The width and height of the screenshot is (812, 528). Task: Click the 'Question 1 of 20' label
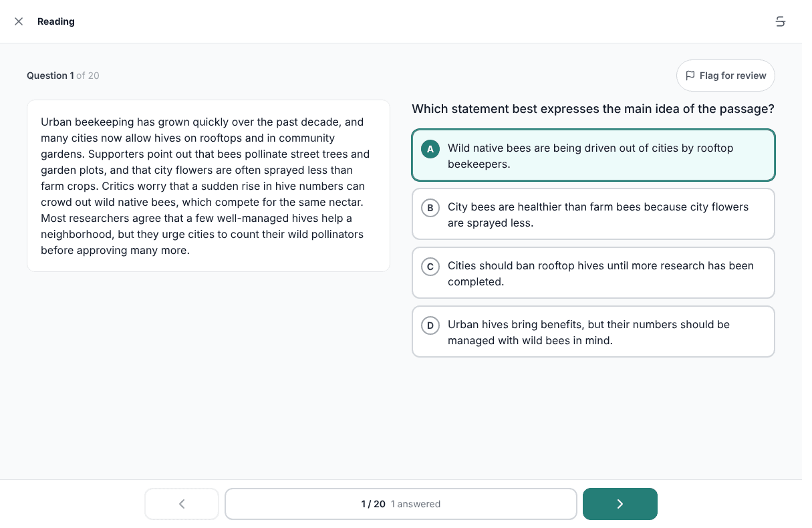(63, 76)
